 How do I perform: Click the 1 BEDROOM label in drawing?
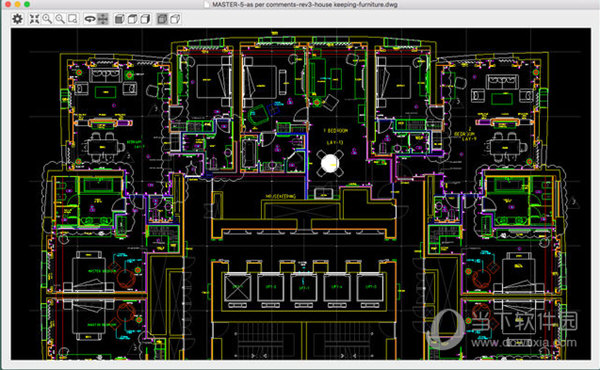click(336, 130)
